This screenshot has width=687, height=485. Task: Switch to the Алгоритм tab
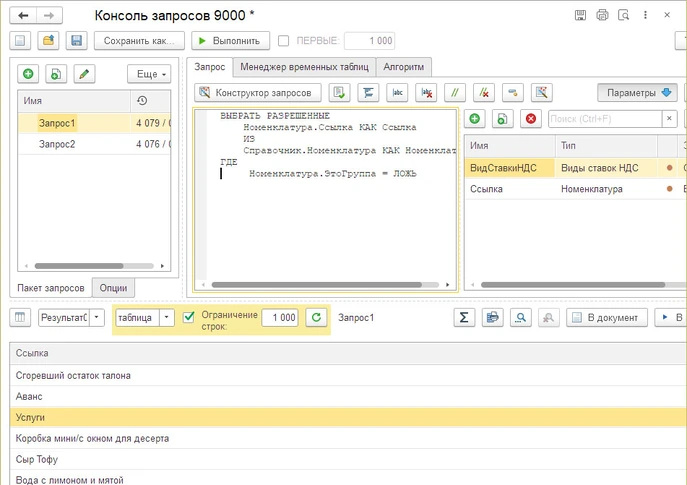coord(404,67)
